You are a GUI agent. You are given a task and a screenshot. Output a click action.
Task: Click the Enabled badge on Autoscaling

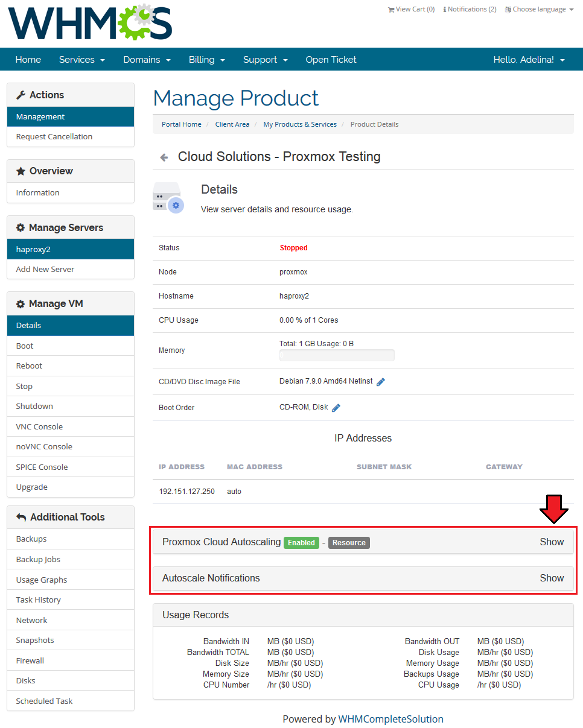pyautogui.click(x=301, y=543)
